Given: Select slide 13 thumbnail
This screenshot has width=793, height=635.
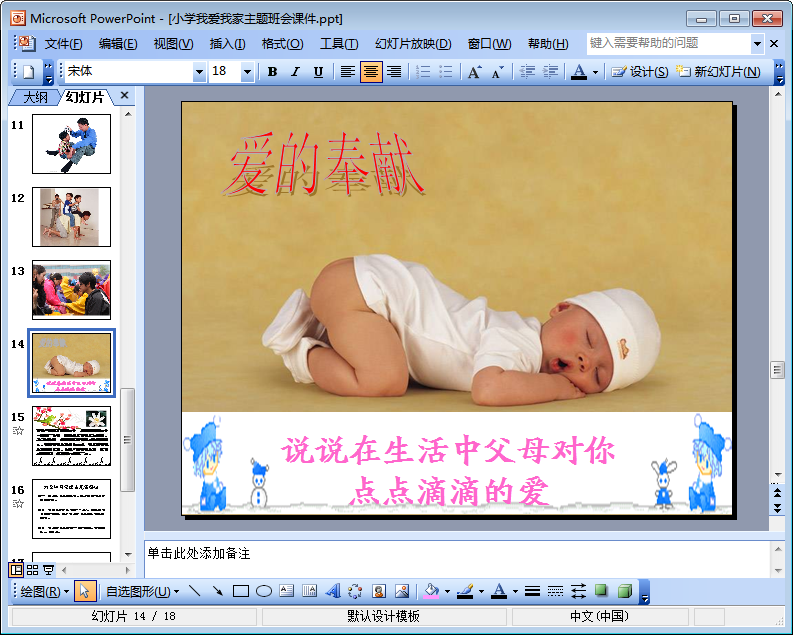Looking at the screenshot, I should [x=71, y=290].
